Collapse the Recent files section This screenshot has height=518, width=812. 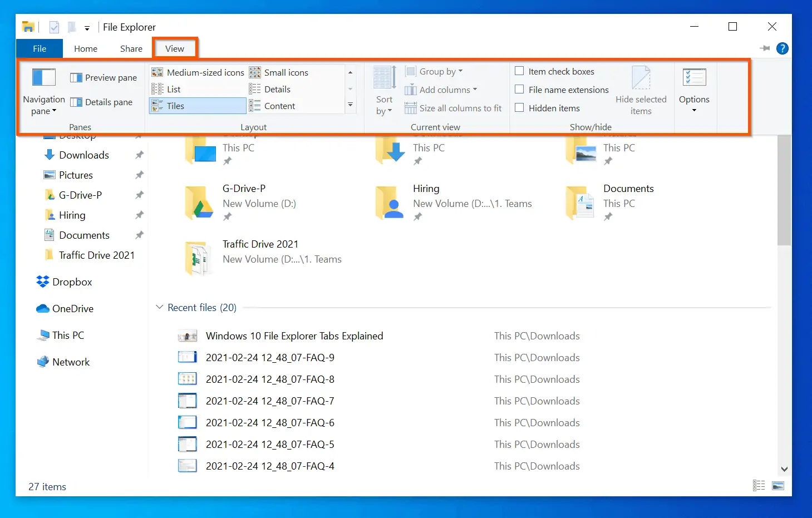160,307
